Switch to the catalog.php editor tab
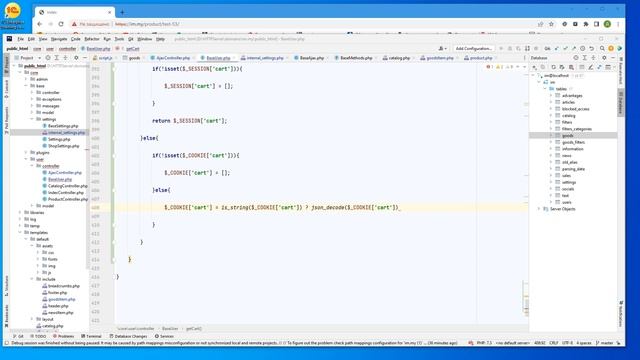Viewport: 640px width, 360px height. point(399,58)
